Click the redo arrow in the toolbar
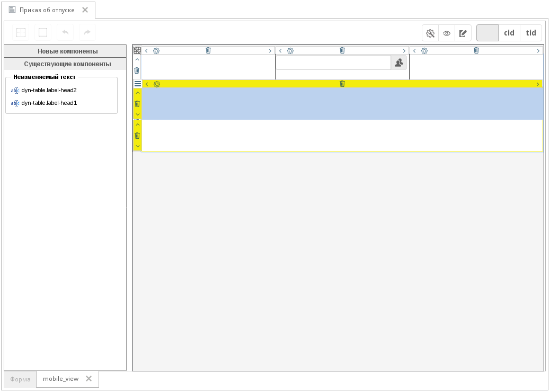The height and width of the screenshot is (392, 550). (x=87, y=33)
